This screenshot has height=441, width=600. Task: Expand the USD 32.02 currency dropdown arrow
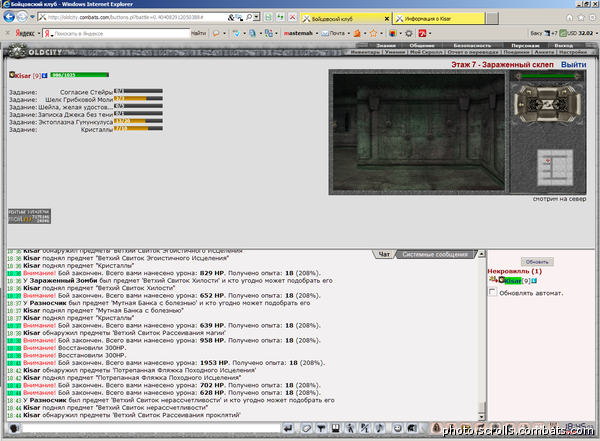click(x=597, y=33)
